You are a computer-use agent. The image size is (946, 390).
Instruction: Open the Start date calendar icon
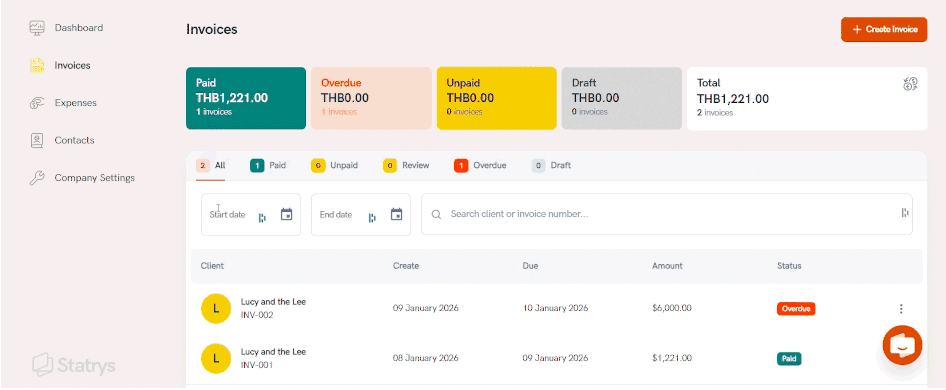point(287,214)
